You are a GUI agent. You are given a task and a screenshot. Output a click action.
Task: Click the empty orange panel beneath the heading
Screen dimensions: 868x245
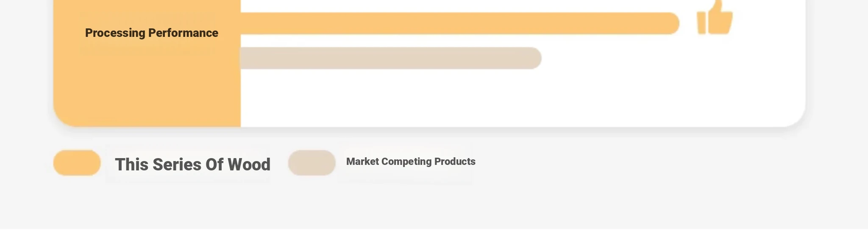click(147, 91)
